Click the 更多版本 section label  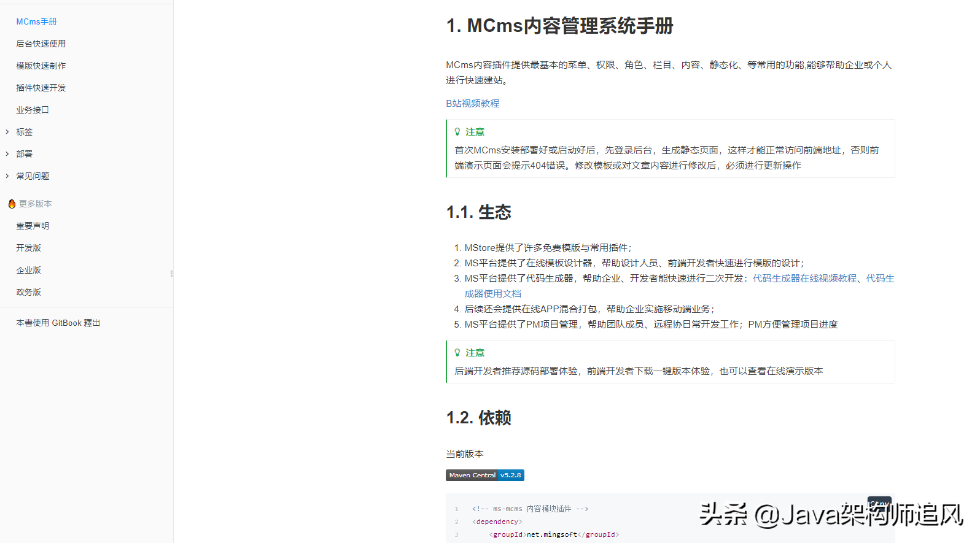35,204
